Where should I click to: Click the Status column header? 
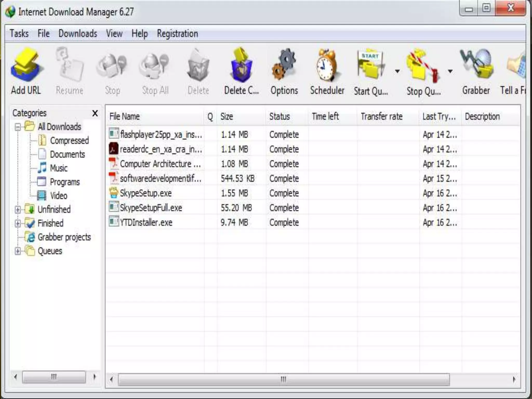coord(279,116)
